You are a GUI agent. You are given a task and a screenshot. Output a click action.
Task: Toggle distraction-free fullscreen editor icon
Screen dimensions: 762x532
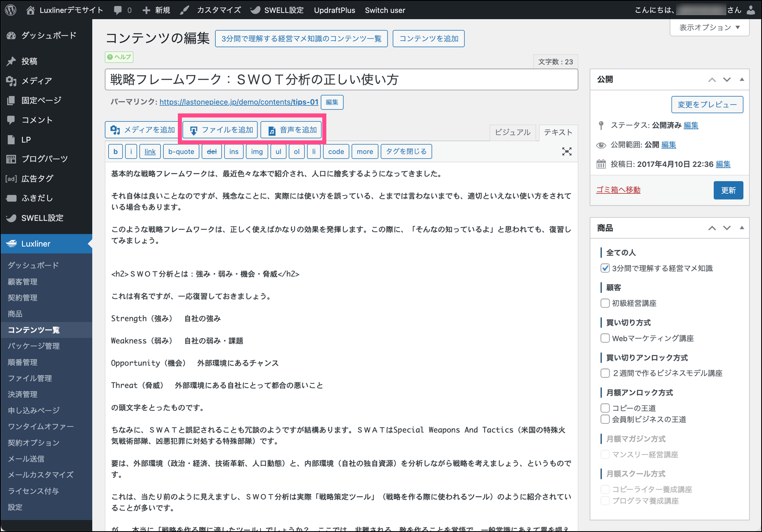pos(567,152)
